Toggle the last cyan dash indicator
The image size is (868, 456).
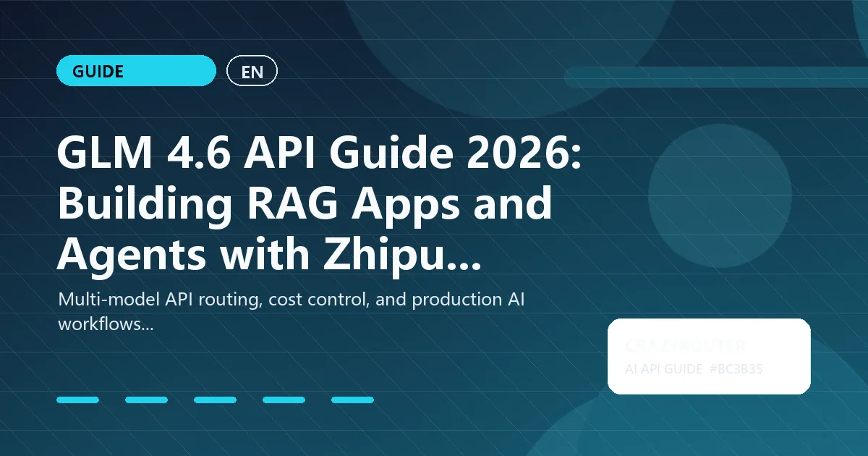(x=353, y=400)
